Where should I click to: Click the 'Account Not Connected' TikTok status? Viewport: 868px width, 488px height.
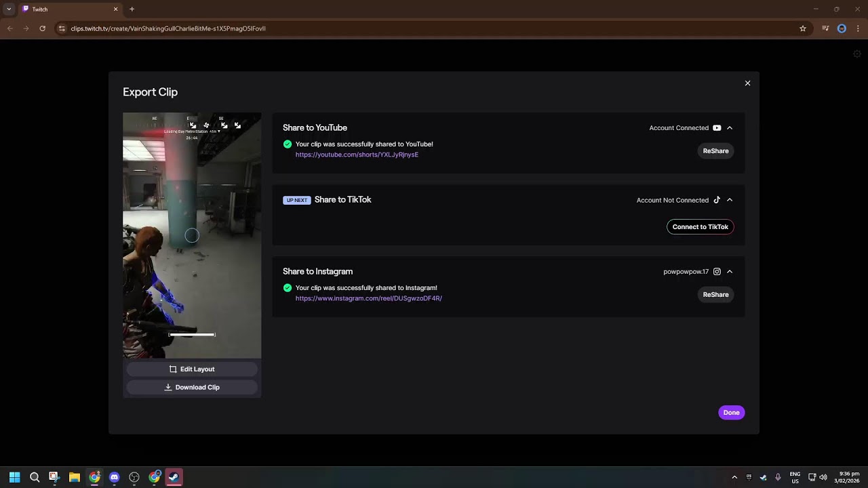point(673,200)
